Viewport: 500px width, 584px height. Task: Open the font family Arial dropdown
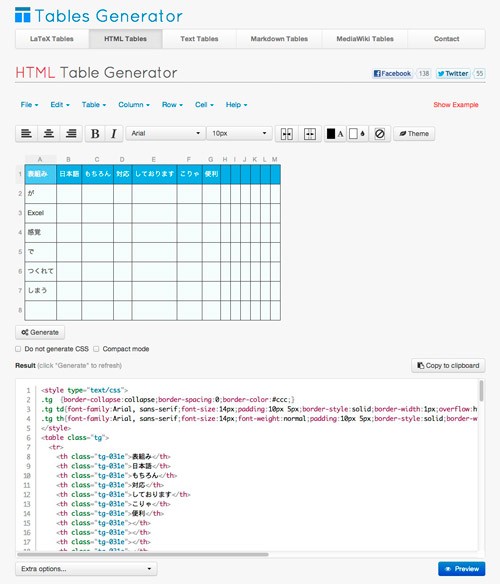tap(165, 133)
